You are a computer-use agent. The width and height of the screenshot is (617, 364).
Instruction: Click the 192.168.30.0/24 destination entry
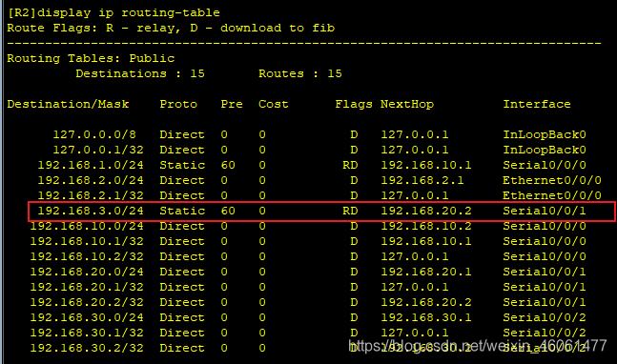click(87, 317)
